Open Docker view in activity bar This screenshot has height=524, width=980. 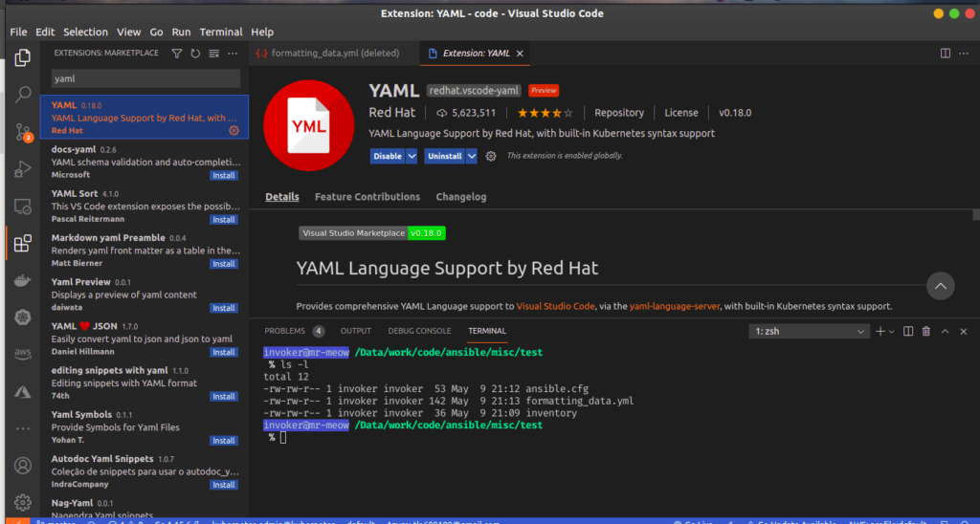click(x=23, y=280)
